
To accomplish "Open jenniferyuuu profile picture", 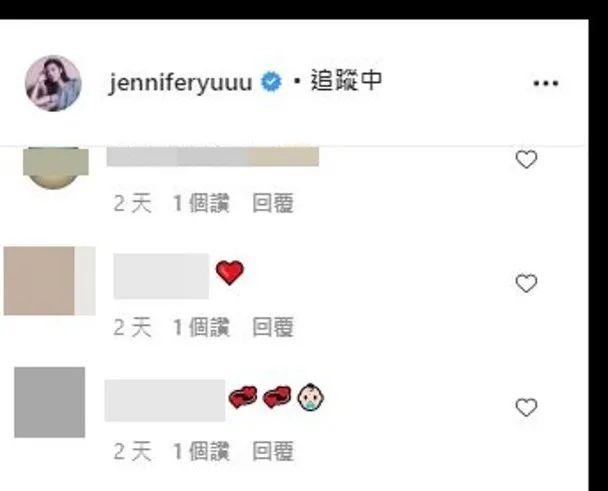I will coord(53,83).
